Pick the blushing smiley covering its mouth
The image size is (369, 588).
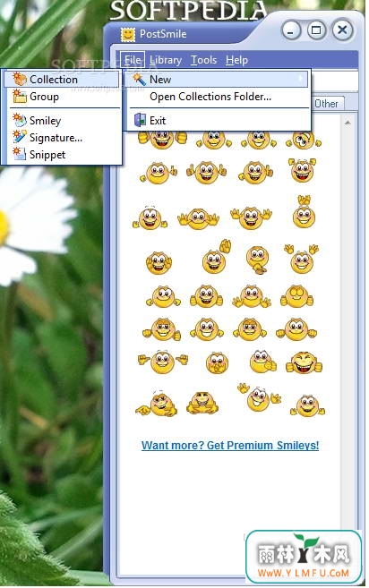pyautogui.click(x=217, y=362)
